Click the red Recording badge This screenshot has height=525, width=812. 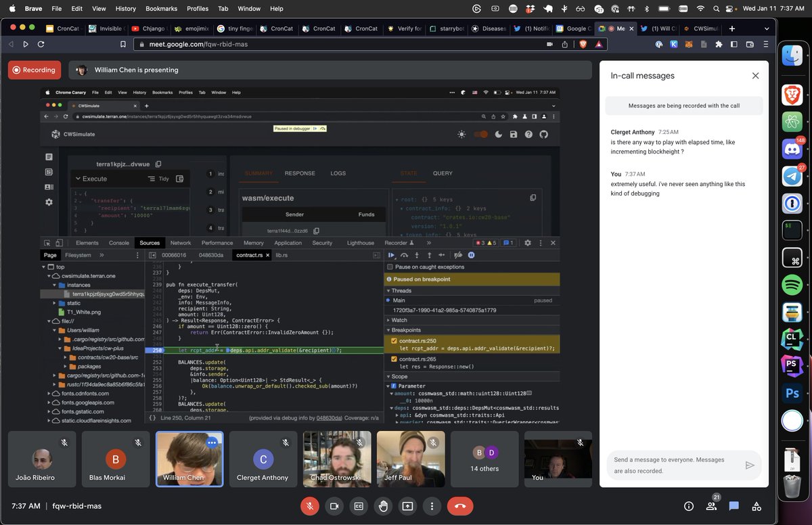(34, 70)
